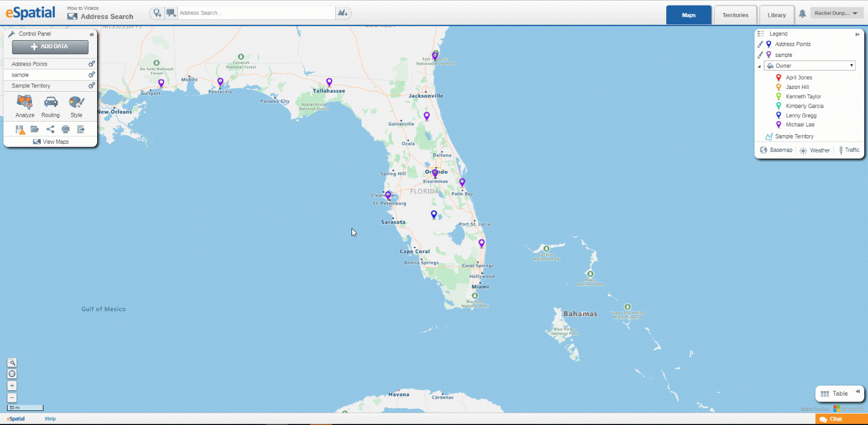Edit style brush for Address Points legend
Viewport: 868px width, 425px height.
[761, 45]
